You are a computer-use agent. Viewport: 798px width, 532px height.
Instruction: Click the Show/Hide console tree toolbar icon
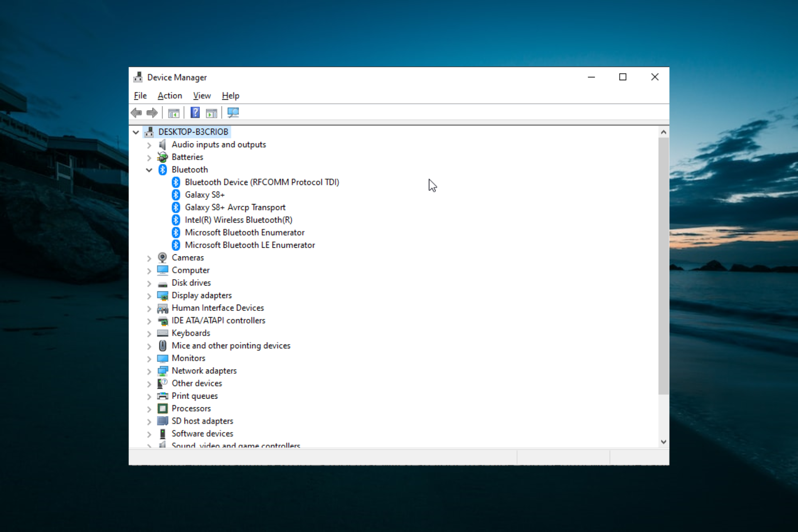click(174, 113)
